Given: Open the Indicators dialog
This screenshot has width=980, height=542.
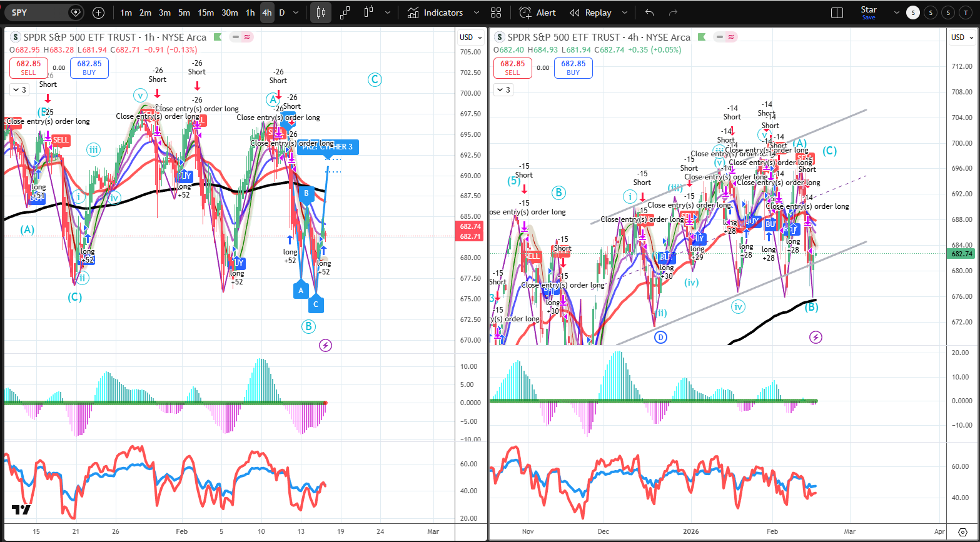Looking at the screenshot, I should (435, 13).
